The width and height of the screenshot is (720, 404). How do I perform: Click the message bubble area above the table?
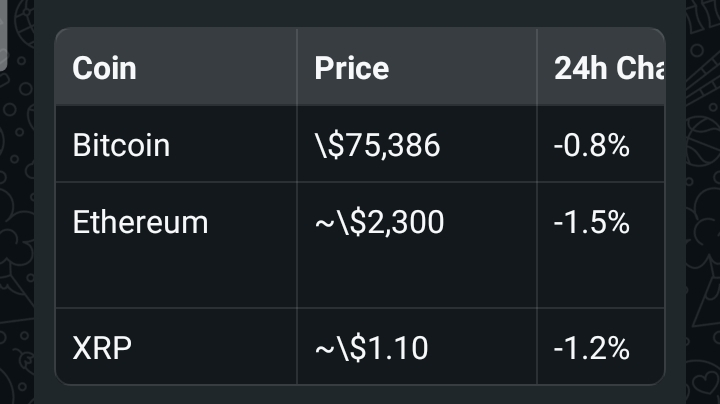point(360,13)
